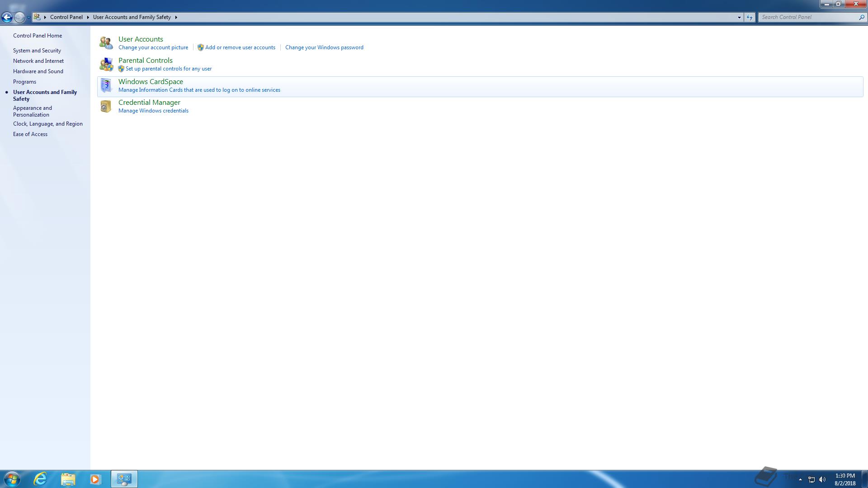The image size is (868, 488).
Task: Click the Show desktop strip
Action: pos(864,479)
